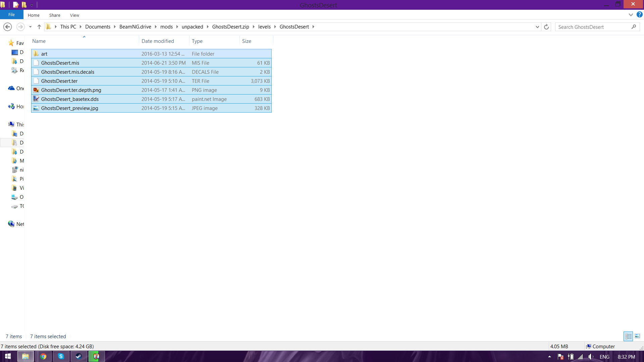Open the Customize Quick Access Toolbar dropdown
This screenshot has height=362, width=644.
click(32, 5)
